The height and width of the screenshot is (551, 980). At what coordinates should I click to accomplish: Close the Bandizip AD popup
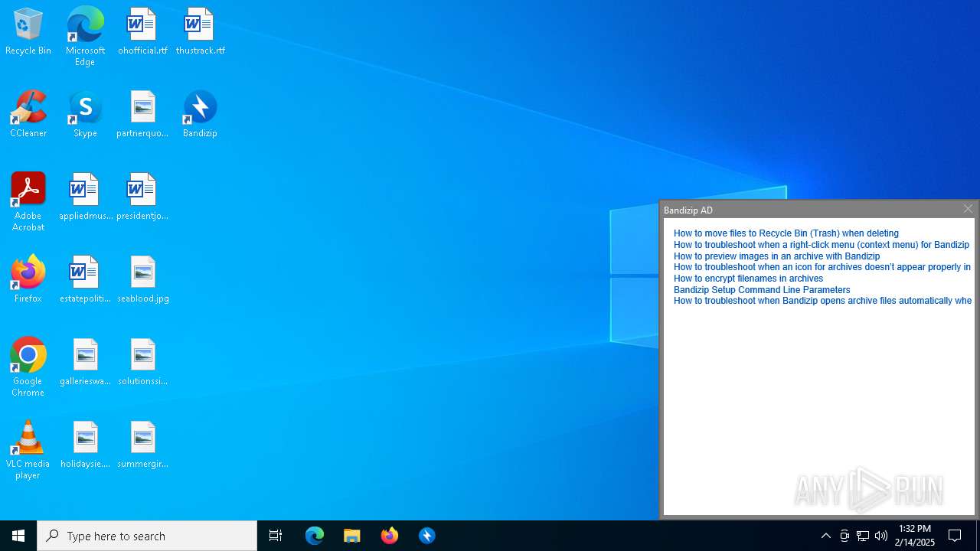coord(968,209)
